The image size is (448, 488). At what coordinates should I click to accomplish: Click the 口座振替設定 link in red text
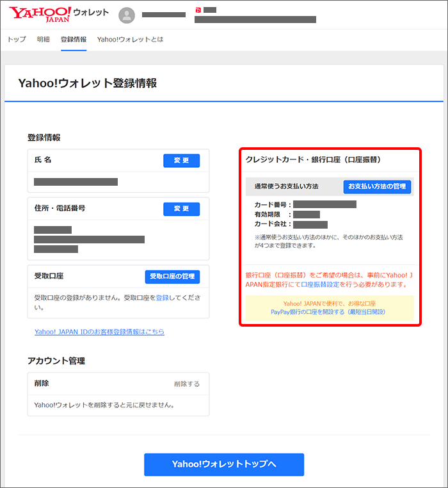coord(320,284)
